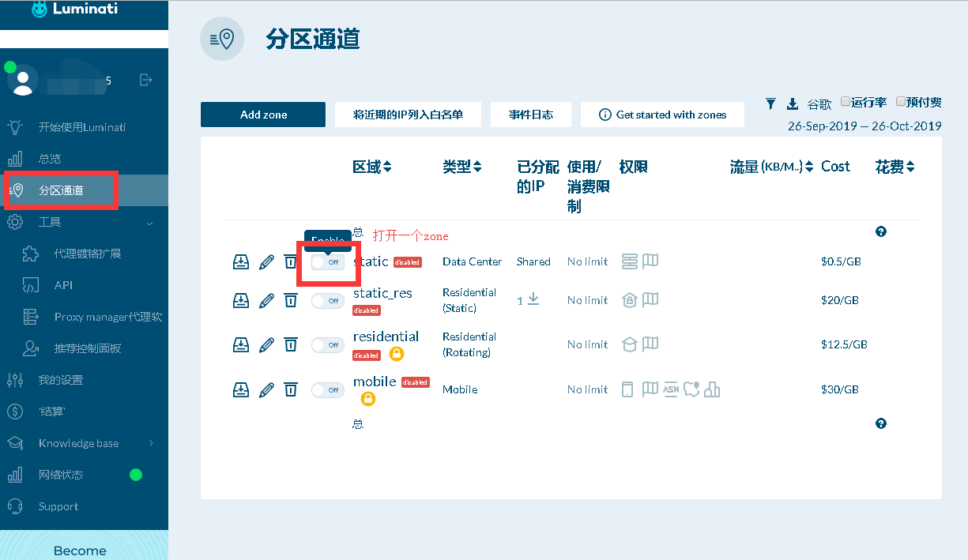Click the archive icon in the residential row
The height and width of the screenshot is (560, 968).
pyautogui.click(x=241, y=344)
